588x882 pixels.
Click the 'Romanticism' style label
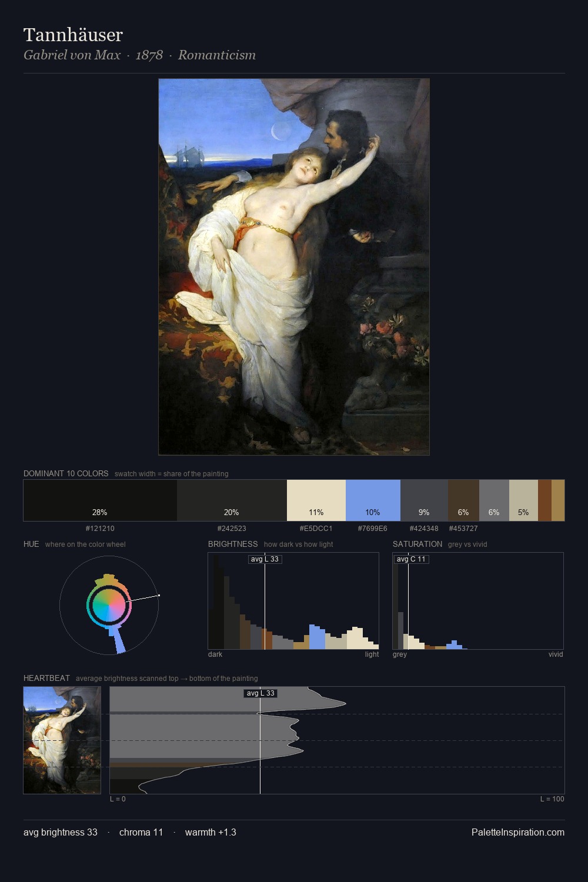click(217, 55)
